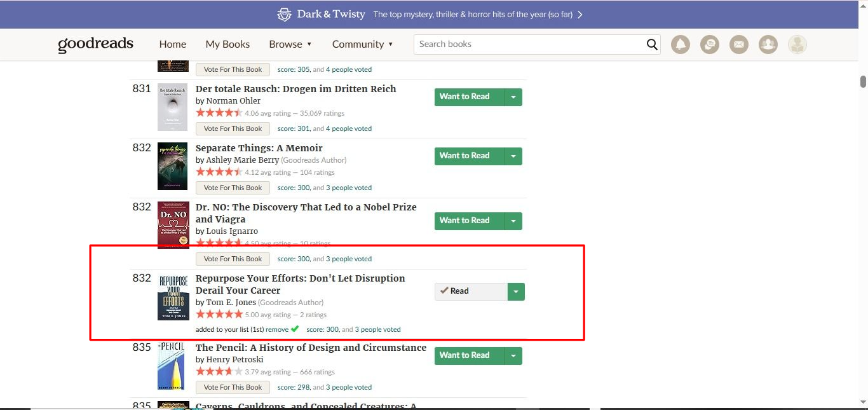
Task: Click 4 people voted for Der totale Rausch
Action: 349,128
